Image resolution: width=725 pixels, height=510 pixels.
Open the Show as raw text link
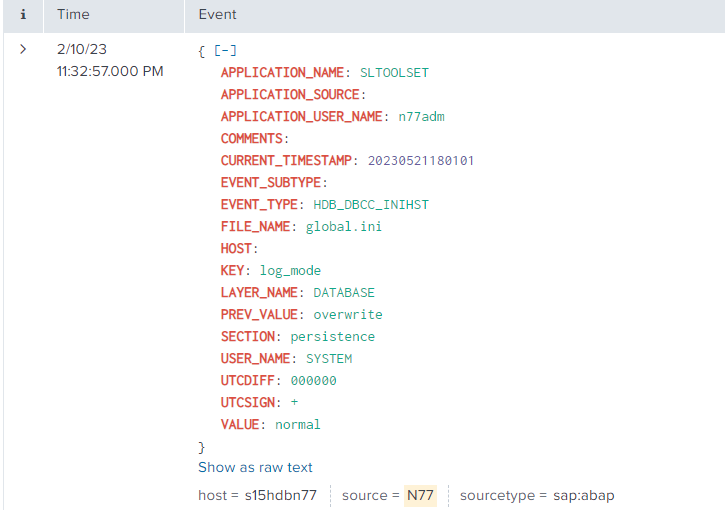[x=255, y=467]
